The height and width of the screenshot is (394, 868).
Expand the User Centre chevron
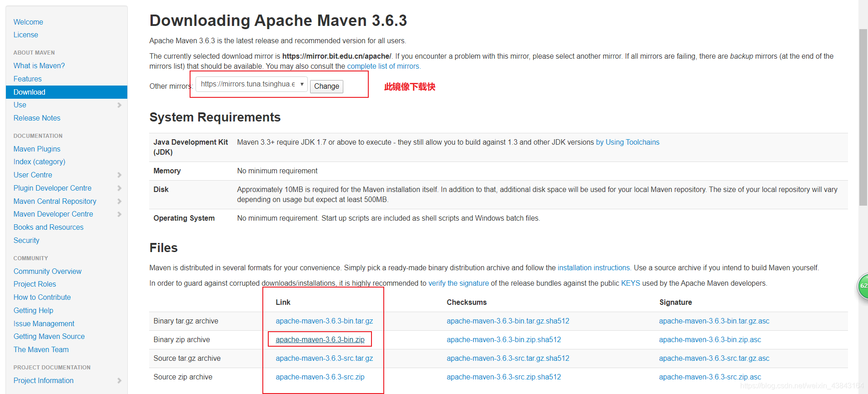[120, 175]
